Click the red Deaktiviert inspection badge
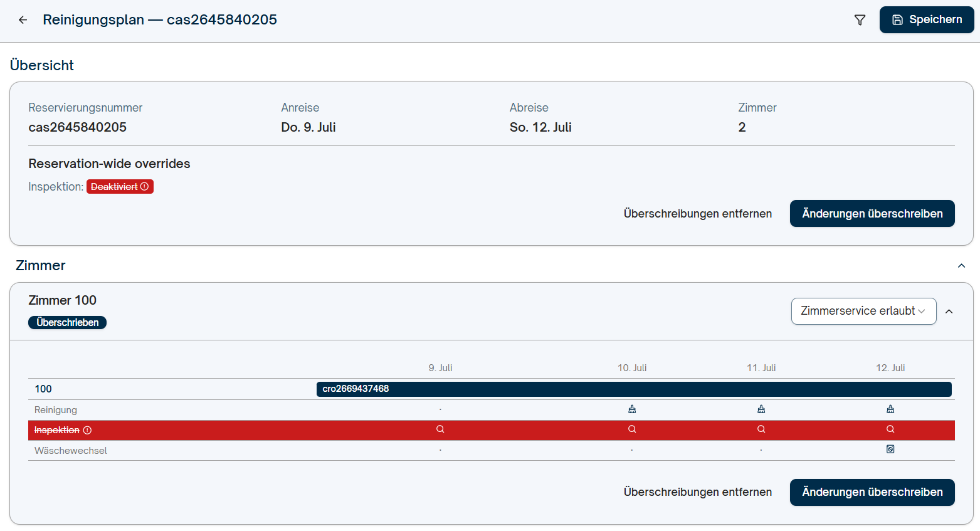The height and width of the screenshot is (531, 980). [x=120, y=187]
